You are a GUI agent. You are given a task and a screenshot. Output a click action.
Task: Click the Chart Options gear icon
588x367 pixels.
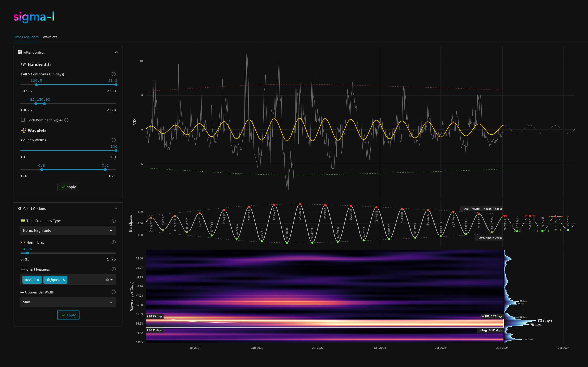coord(20,209)
